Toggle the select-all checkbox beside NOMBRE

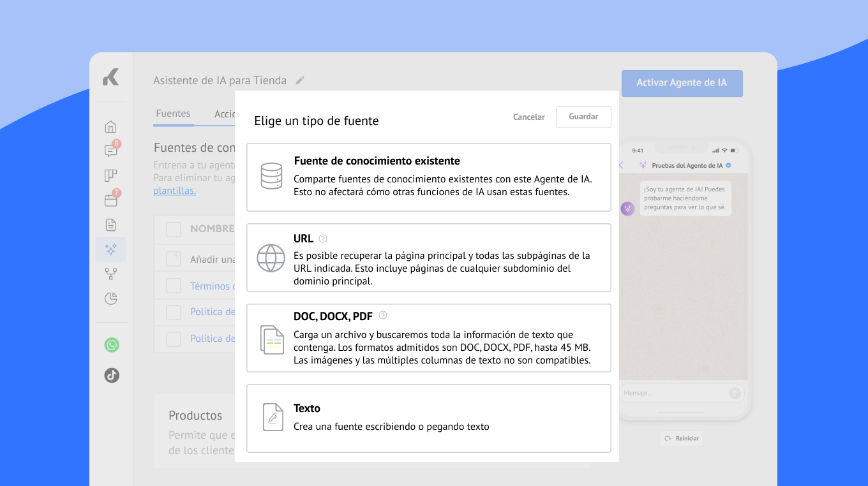[x=174, y=229]
